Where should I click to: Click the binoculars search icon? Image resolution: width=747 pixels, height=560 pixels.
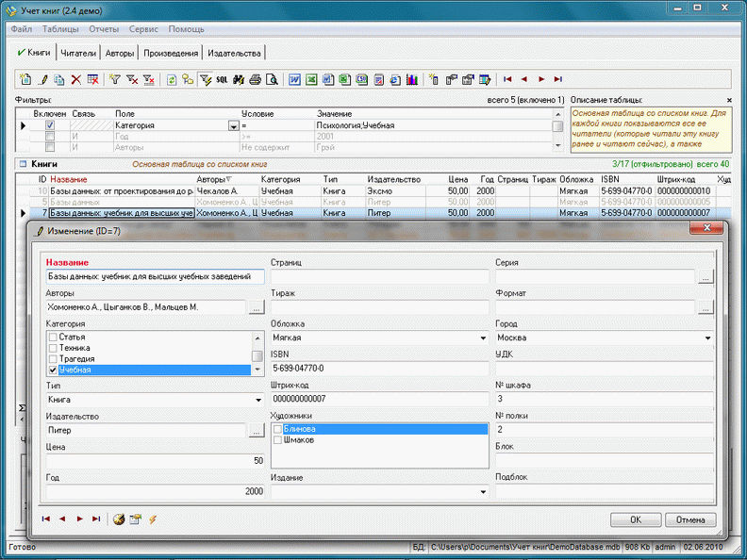click(x=239, y=80)
